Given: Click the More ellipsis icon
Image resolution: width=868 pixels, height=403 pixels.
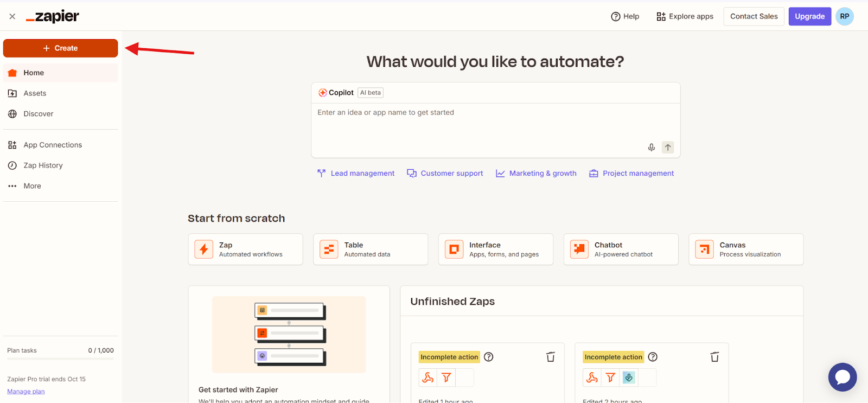Looking at the screenshot, I should [x=12, y=186].
